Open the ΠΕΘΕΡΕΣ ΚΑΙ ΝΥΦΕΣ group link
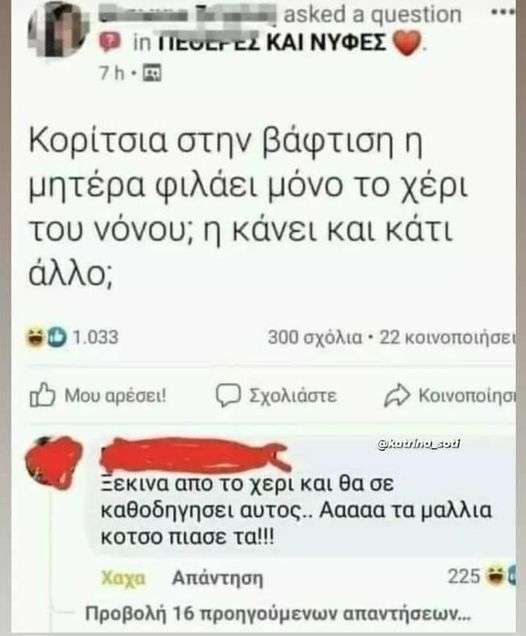This screenshot has width=526, height=636. point(271,43)
